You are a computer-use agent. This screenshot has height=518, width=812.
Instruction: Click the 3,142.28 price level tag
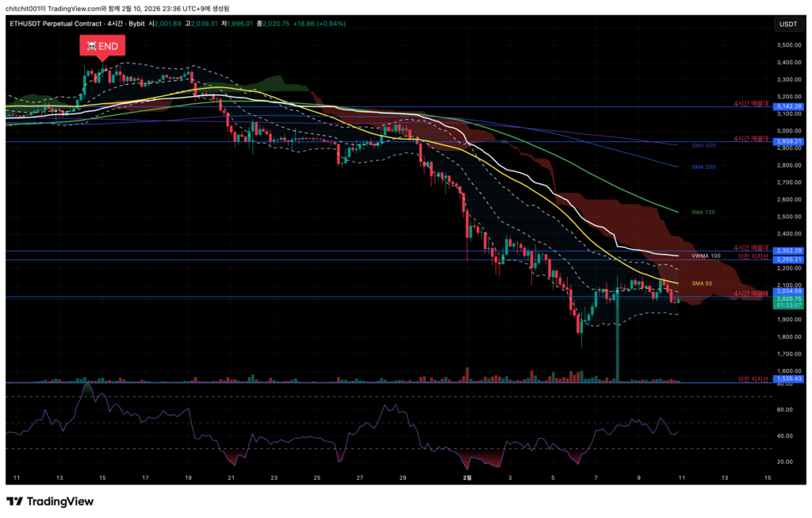click(x=787, y=106)
